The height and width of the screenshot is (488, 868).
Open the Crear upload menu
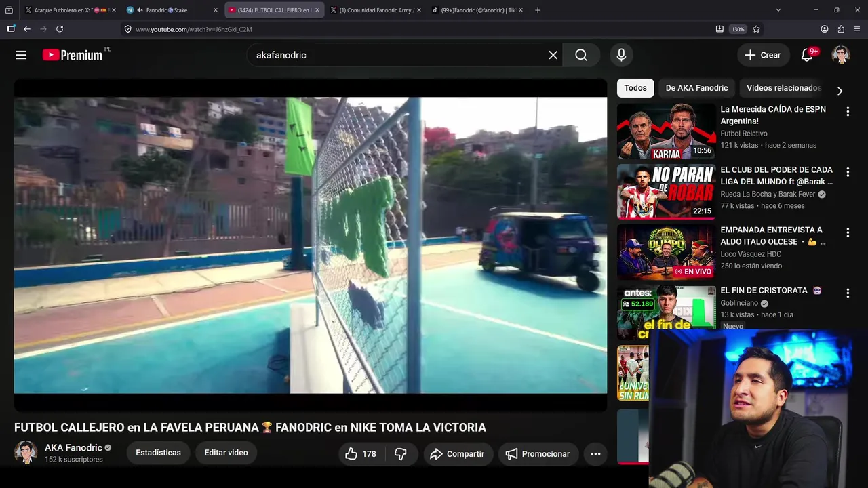coord(764,55)
